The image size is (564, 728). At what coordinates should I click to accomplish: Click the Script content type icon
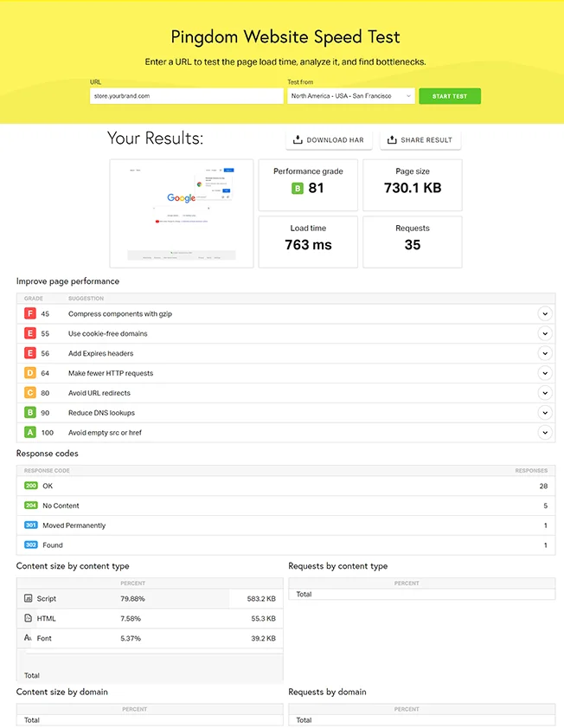pyautogui.click(x=29, y=598)
